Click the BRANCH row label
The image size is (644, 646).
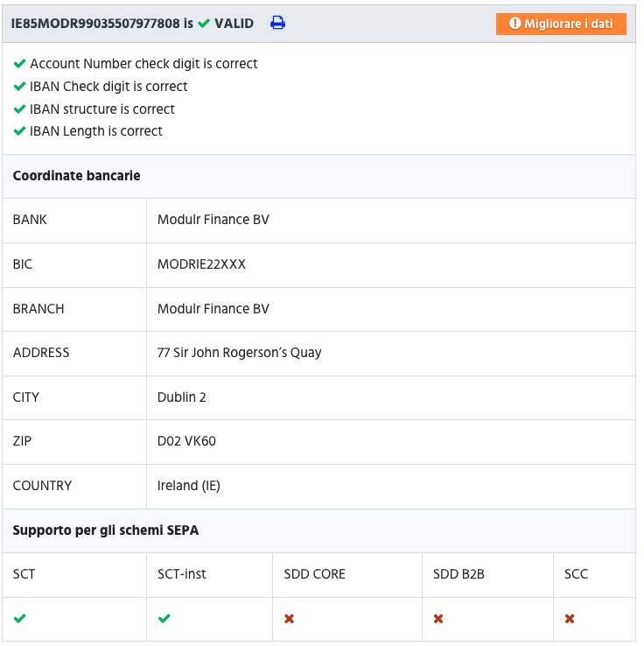38,309
